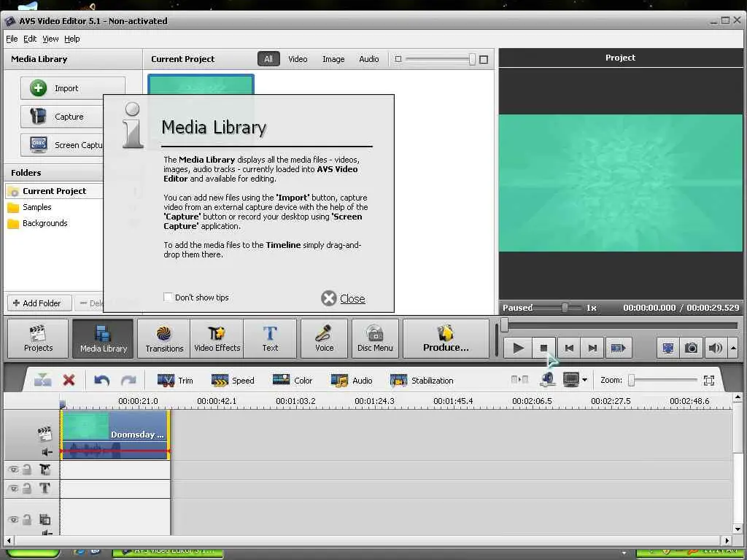Click the timeline scroll down arrow
This screenshot has height=560, width=747.
(x=738, y=529)
